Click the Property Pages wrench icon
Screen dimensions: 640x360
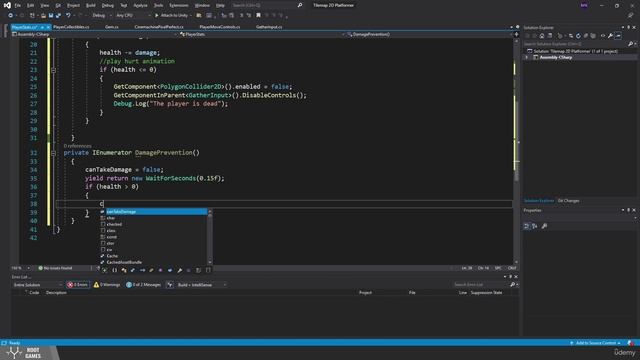pos(544,226)
